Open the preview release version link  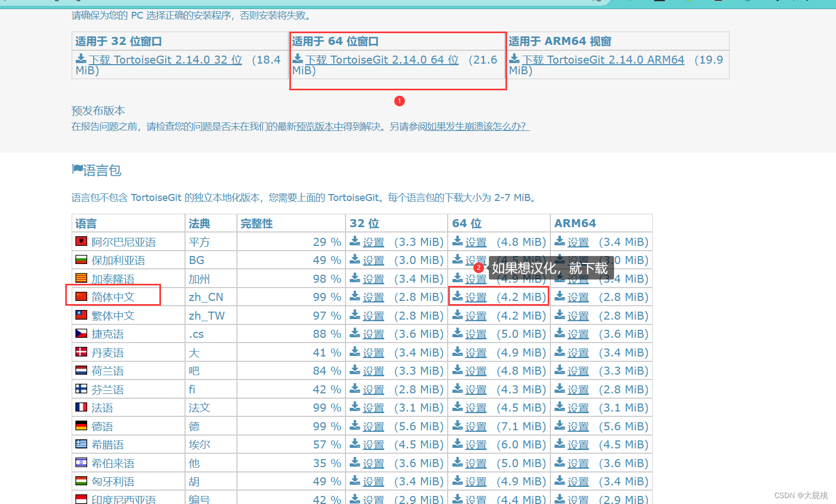pyautogui.click(x=319, y=127)
